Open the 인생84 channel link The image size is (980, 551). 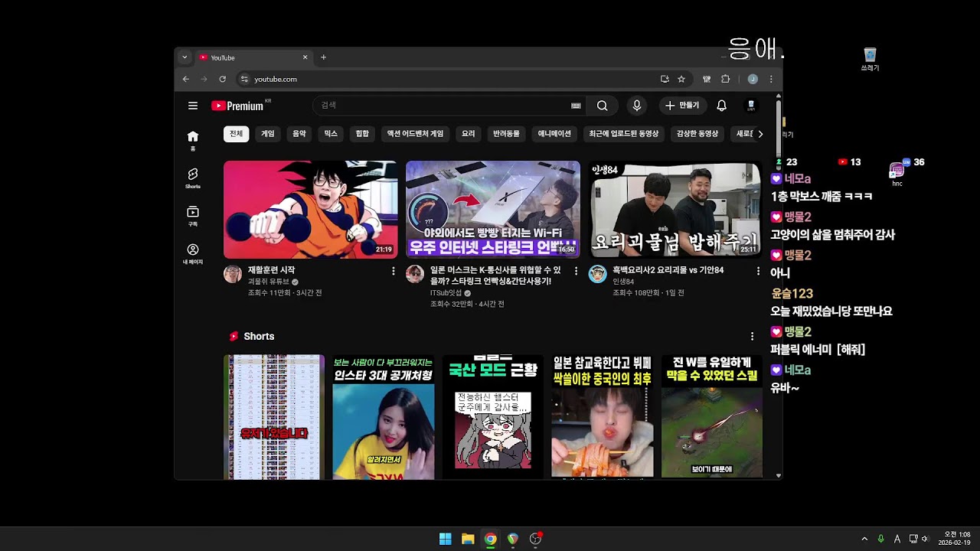(x=623, y=282)
